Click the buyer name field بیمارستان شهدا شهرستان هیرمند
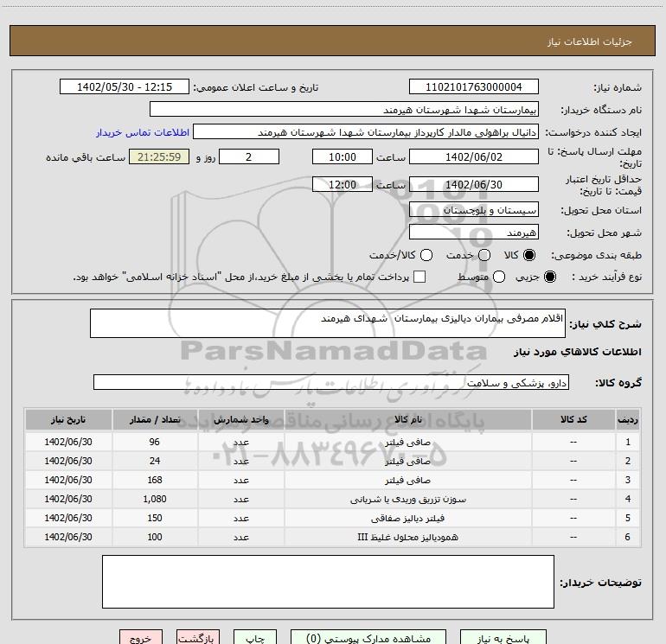Image resolution: width=666 pixels, height=644 pixels. (344, 110)
